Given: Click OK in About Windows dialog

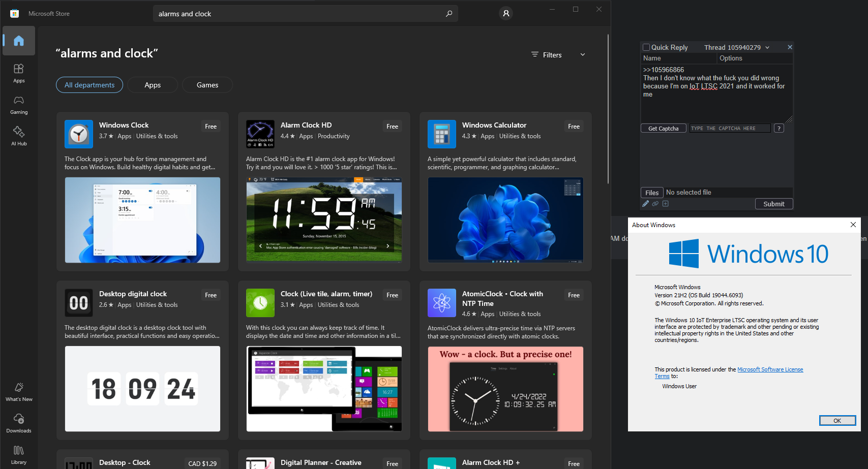Looking at the screenshot, I should [x=837, y=421].
